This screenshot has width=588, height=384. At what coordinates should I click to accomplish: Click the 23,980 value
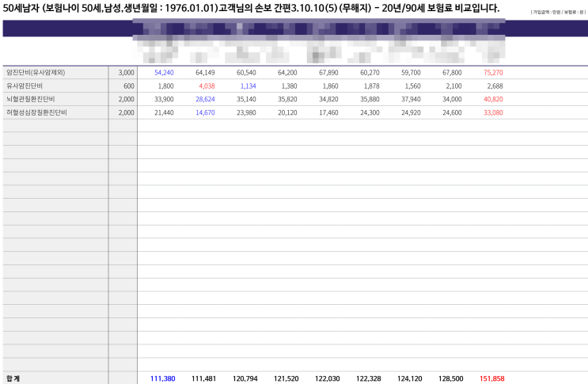coord(246,112)
